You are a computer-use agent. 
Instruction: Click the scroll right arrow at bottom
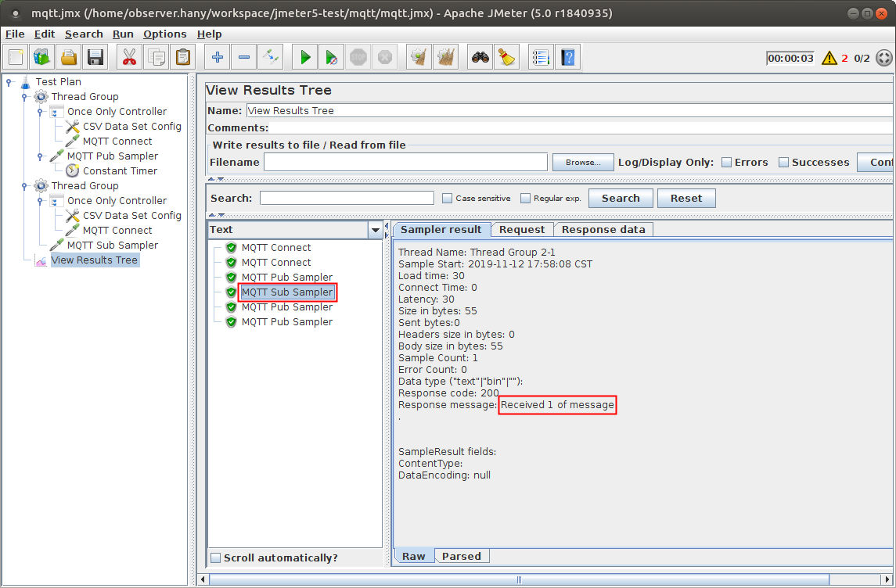(x=887, y=579)
